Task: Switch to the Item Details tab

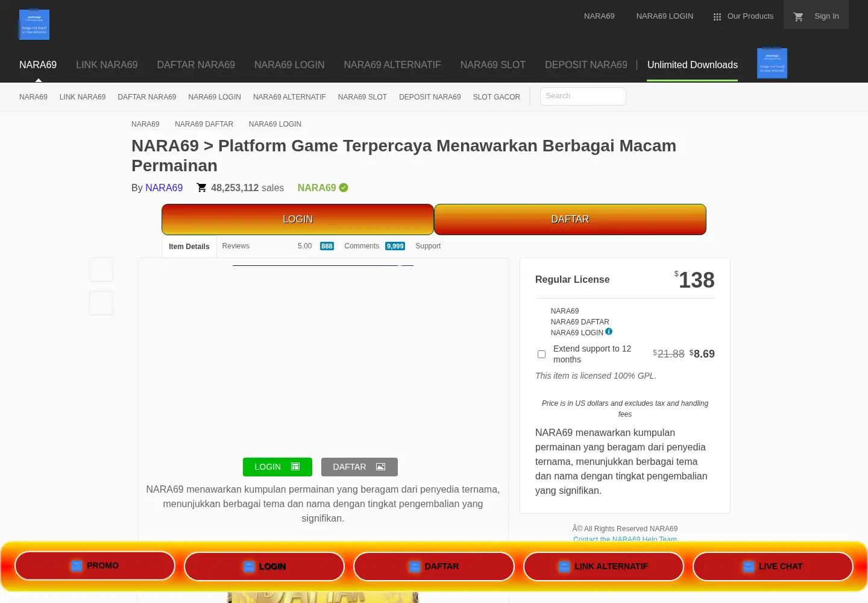Action: (189, 247)
